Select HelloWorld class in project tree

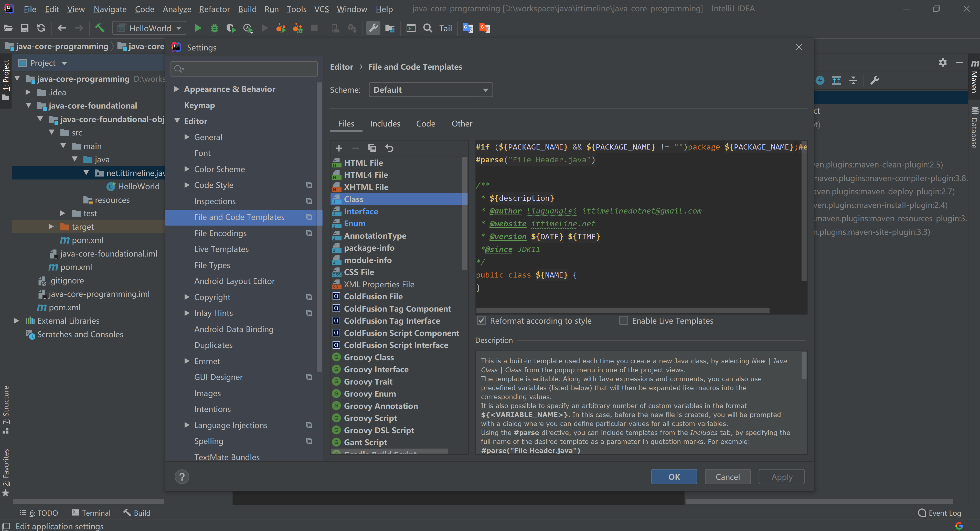[x=133, y=186]
